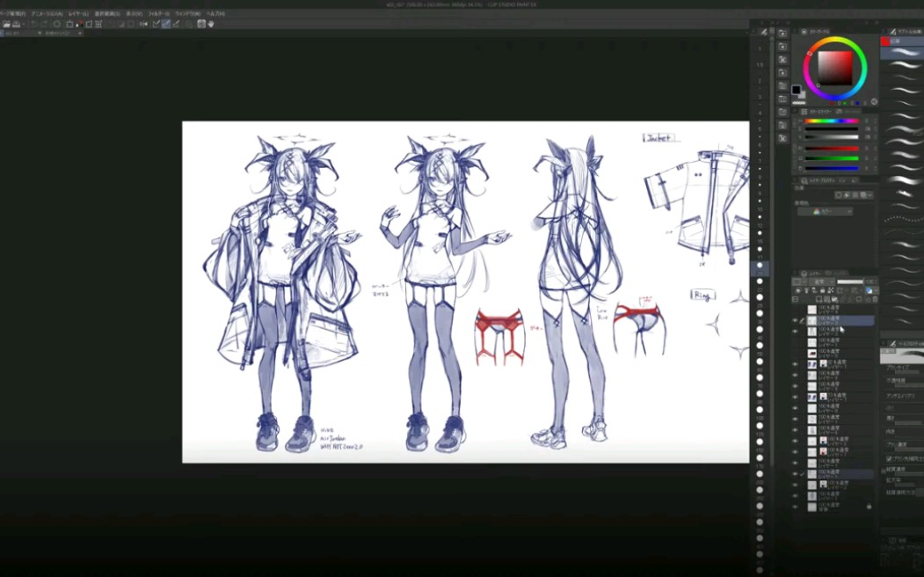Viewport: 924px width, 577px height.
Task: Open the 表示(V) menu
Action: (134, 13)
